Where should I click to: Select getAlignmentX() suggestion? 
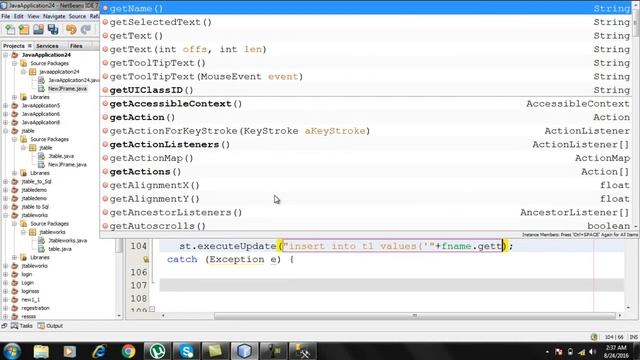(366, 185)
